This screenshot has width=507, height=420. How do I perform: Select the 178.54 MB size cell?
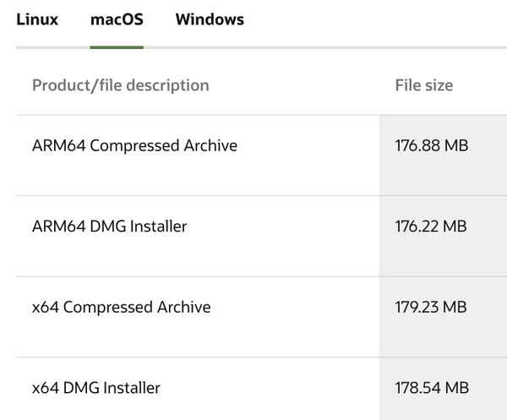coord(431,388)
